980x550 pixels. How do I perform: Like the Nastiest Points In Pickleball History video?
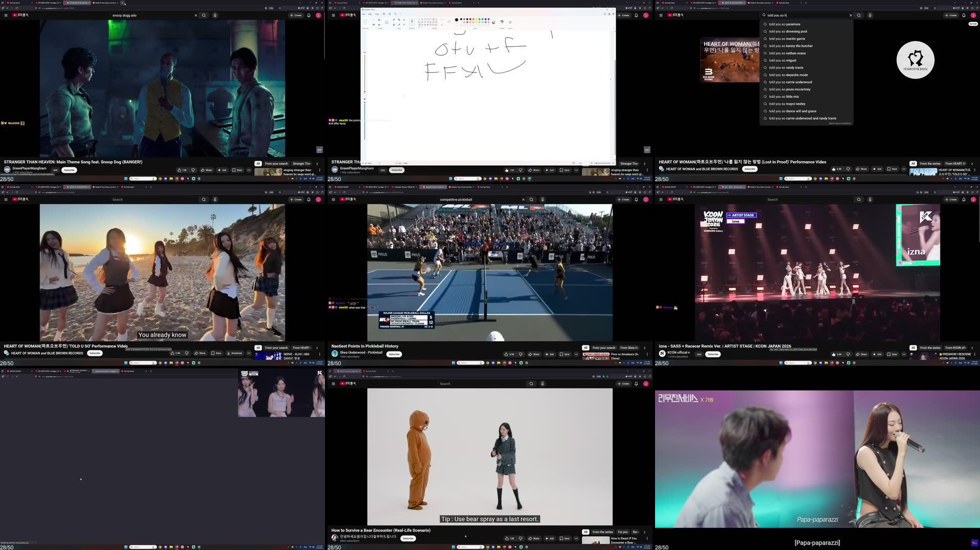pos(509,354)
